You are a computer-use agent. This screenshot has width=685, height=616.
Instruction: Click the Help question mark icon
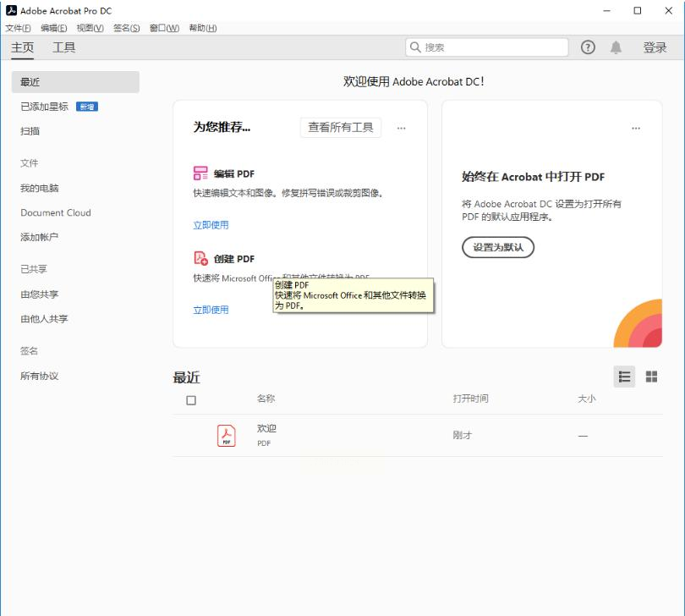pos(588,47)
